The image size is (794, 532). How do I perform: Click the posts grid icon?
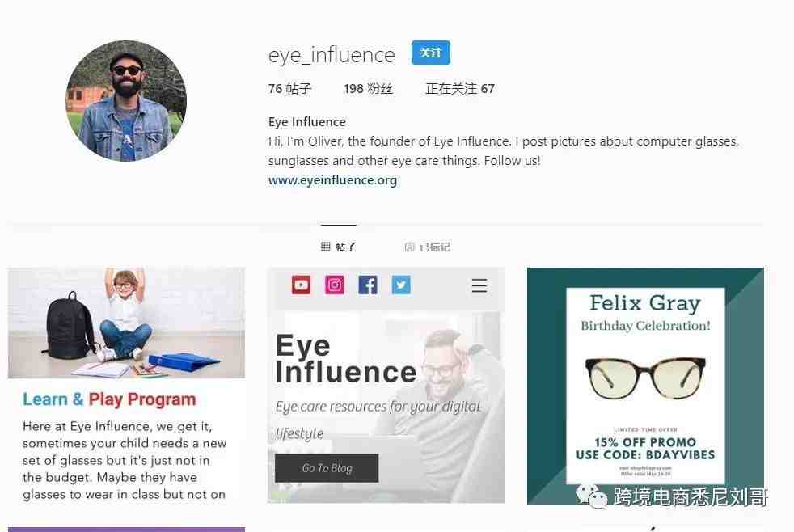pyautogui.click(x=326, y=247)
